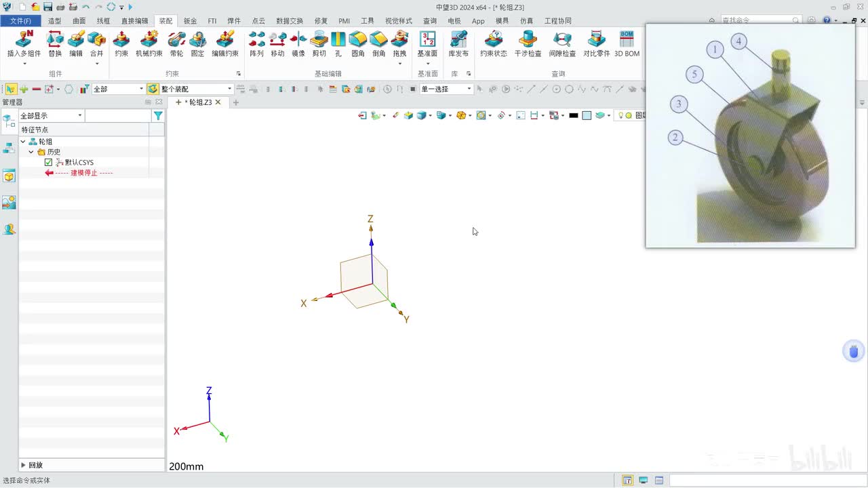This screenshot has height=488, width=868.
Task: Expand the 合并 dropdown arrow
Action: tap(97, 64)
